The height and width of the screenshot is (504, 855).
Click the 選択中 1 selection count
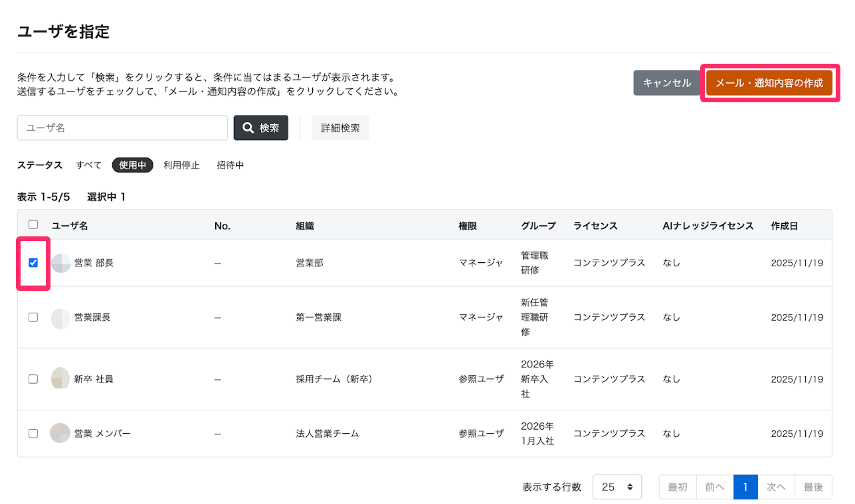106,197
